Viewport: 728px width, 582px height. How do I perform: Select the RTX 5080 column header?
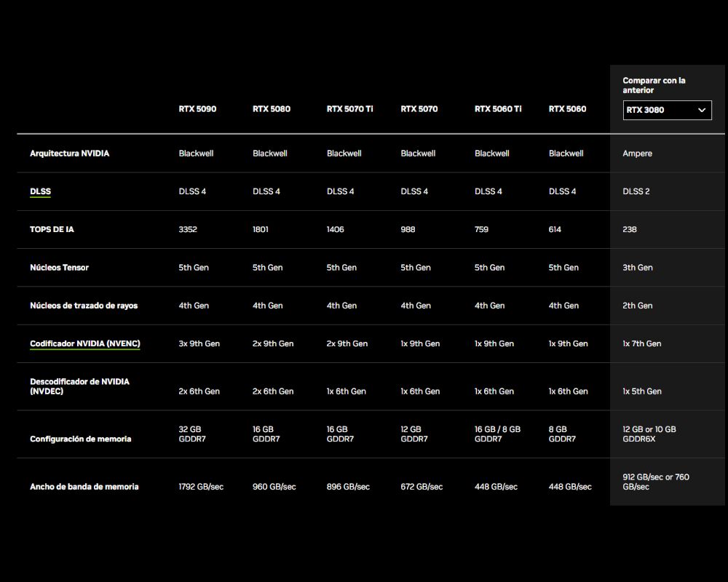[x=271, y=108]
